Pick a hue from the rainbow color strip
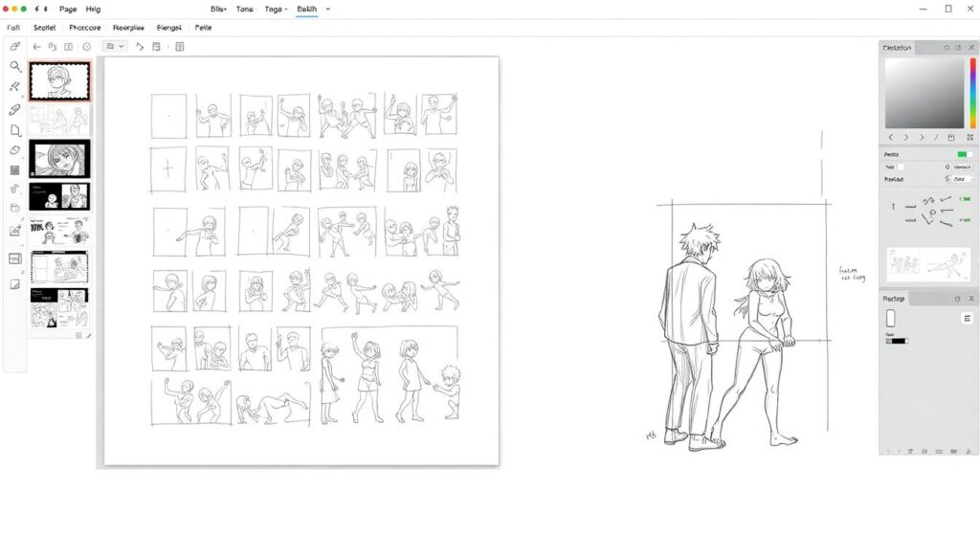This screenshot has width=980, height=560. click(x=972, y=93)
